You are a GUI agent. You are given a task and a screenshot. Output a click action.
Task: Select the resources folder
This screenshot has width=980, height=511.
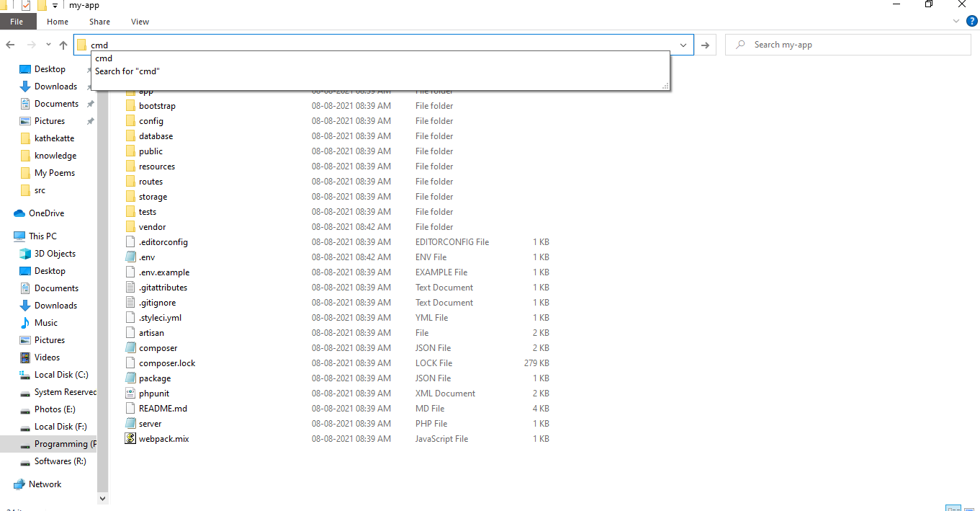(x=157, y=166)
